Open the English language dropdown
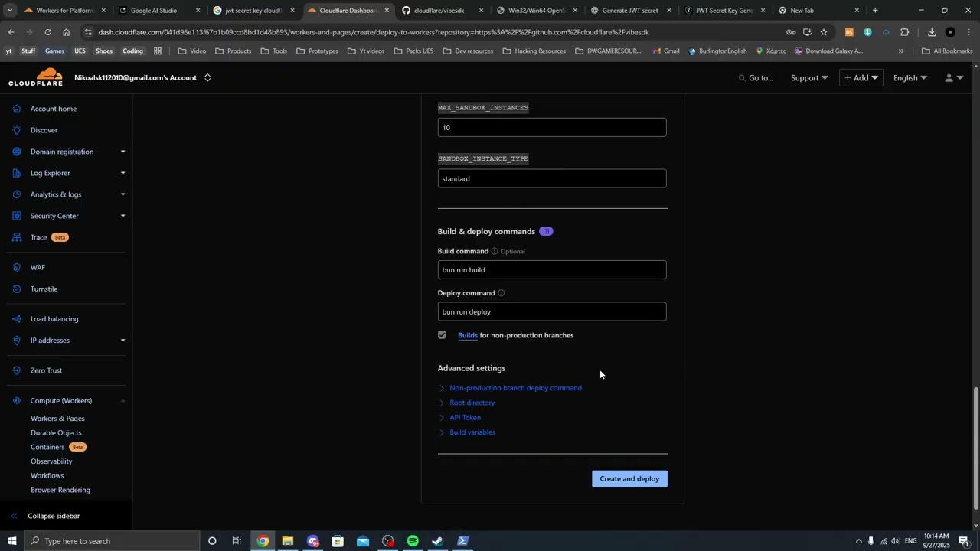 tap(910, 78)
